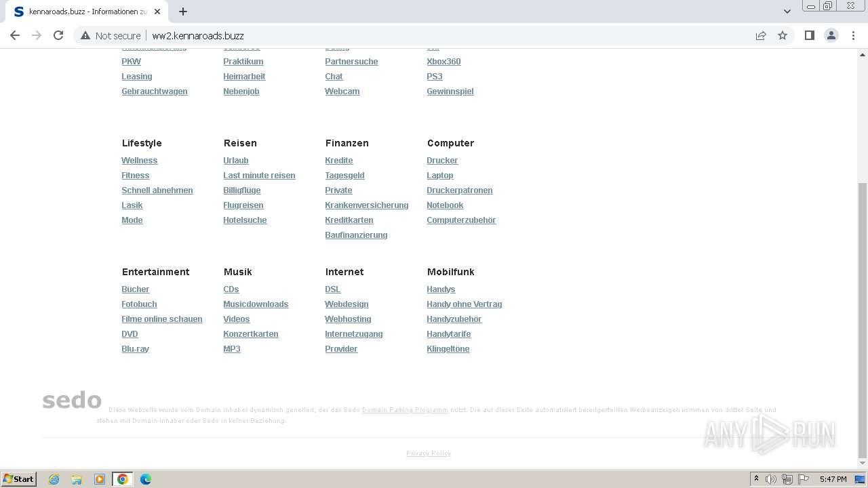Open the Gebrauchtwagen link
The height and width of the screenshot is (488, 868).
click(155, 91)
